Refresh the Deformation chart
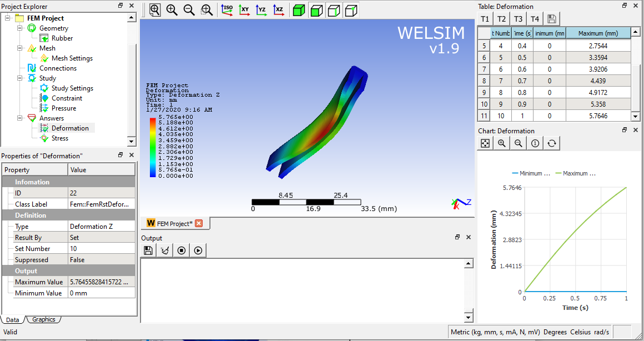 (552, 143)
